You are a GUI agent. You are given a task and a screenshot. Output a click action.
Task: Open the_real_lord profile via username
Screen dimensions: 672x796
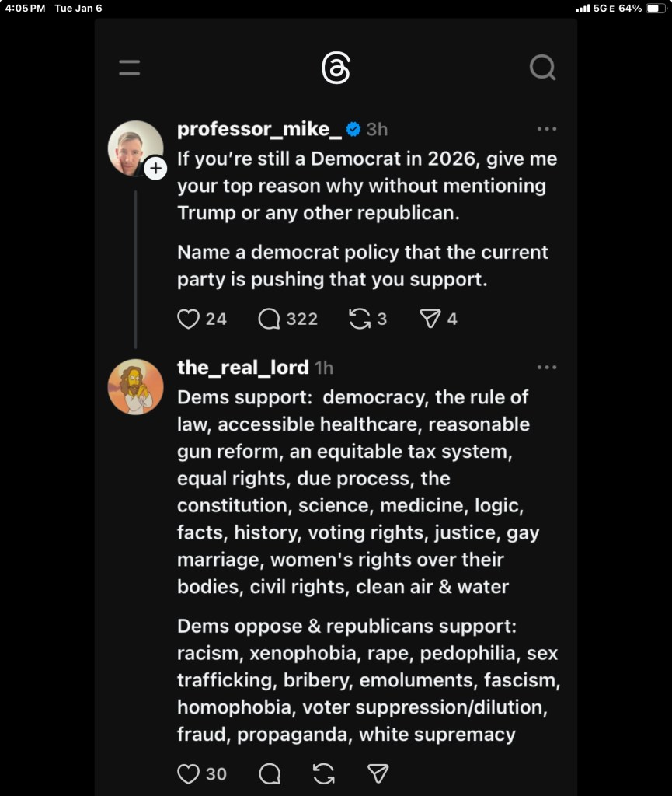click(242, 367)
